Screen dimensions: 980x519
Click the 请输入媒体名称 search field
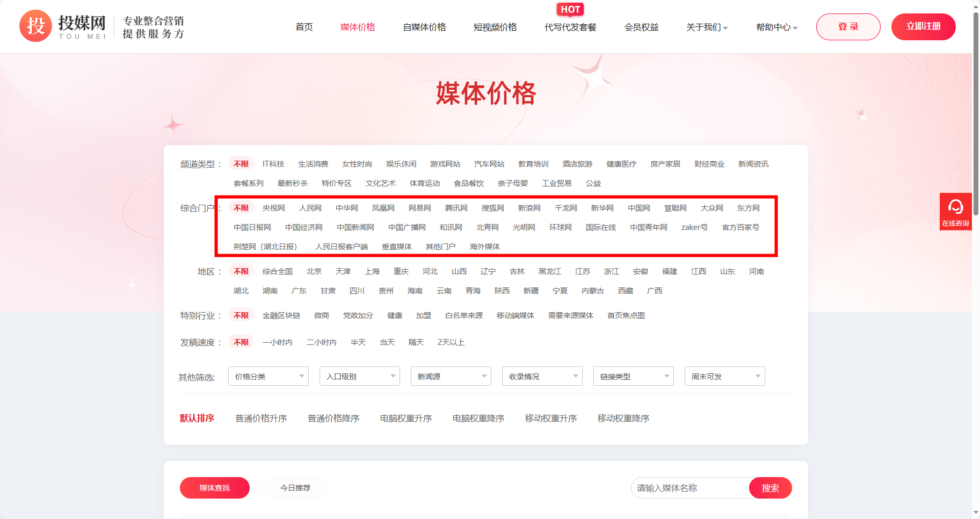coord(690,488)
